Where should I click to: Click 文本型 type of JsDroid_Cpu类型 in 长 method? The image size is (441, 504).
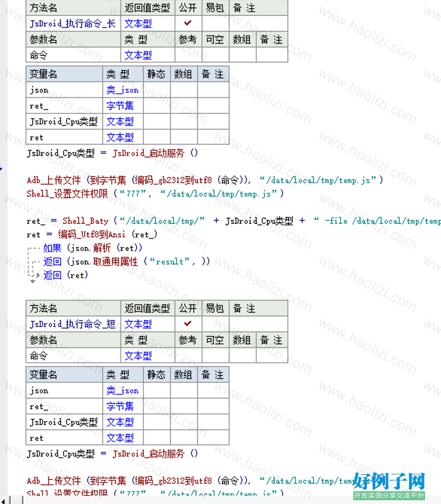120,122
